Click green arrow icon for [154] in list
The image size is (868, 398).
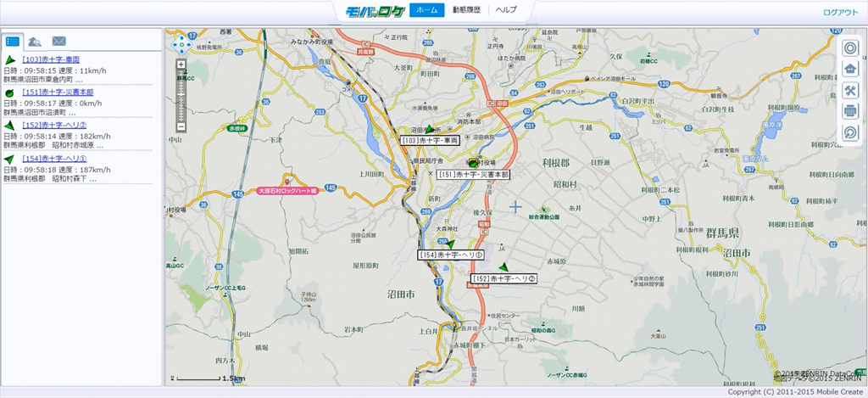point(9,159)
